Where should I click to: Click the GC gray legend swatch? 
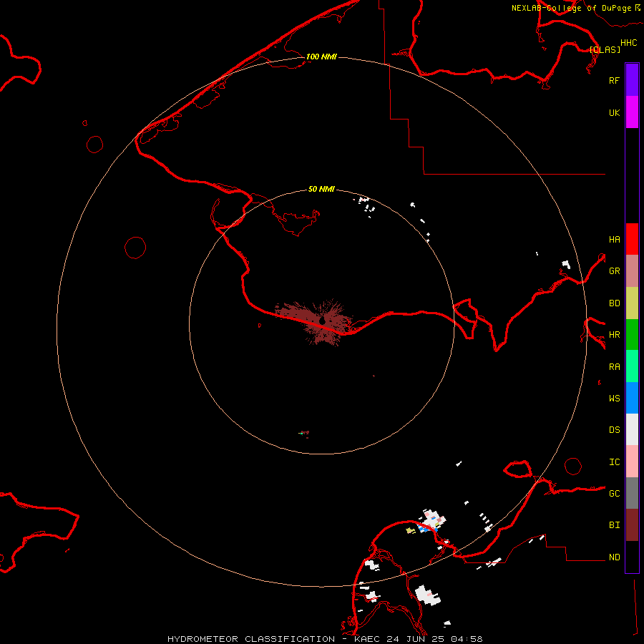632,493
